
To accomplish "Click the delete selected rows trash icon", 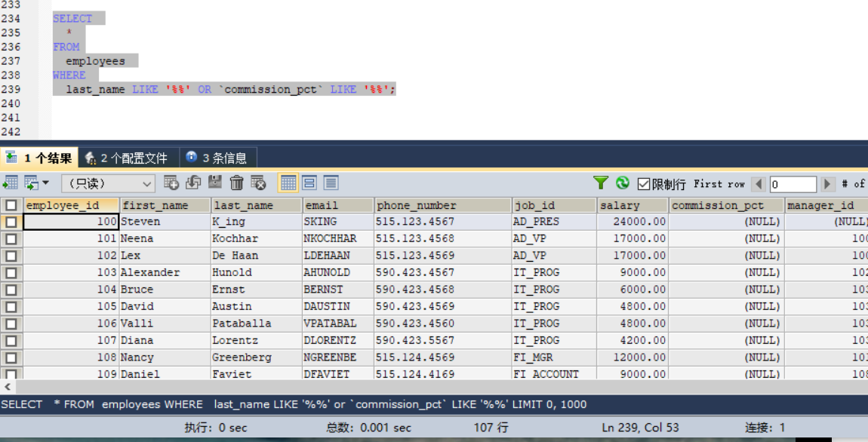I will coord(236,183).
